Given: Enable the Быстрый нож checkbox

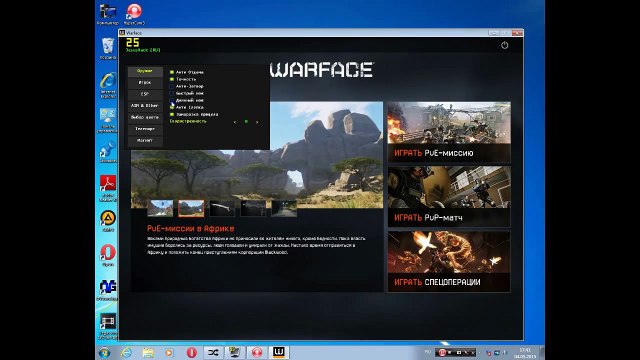Looking at the screenshot, I should [172, 93].
